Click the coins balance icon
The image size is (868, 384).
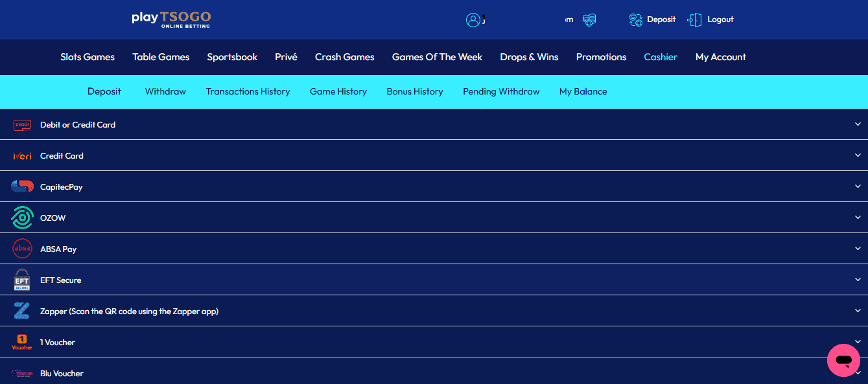pos(589,20)
